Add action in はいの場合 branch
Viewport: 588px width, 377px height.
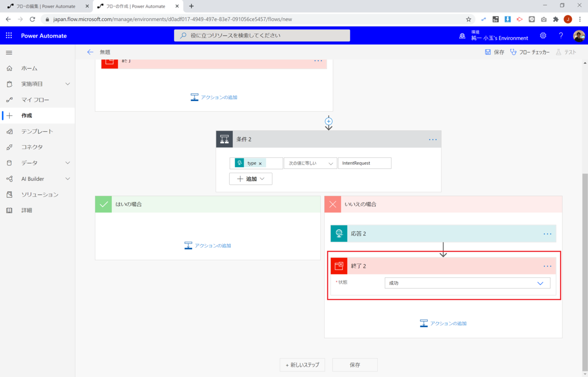(207, 245)
